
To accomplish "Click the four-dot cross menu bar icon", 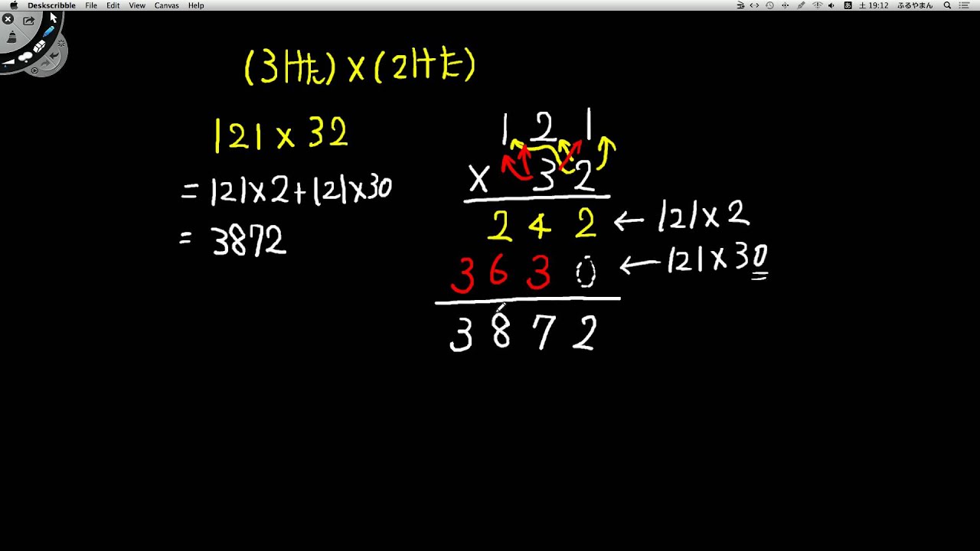I will (785, 5).
